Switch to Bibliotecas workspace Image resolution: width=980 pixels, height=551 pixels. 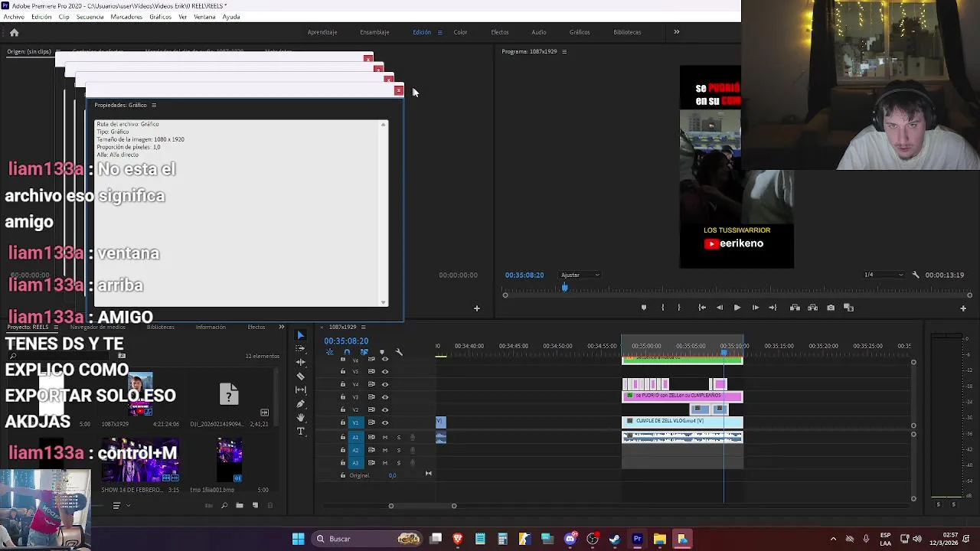click(x=627, y=32)
